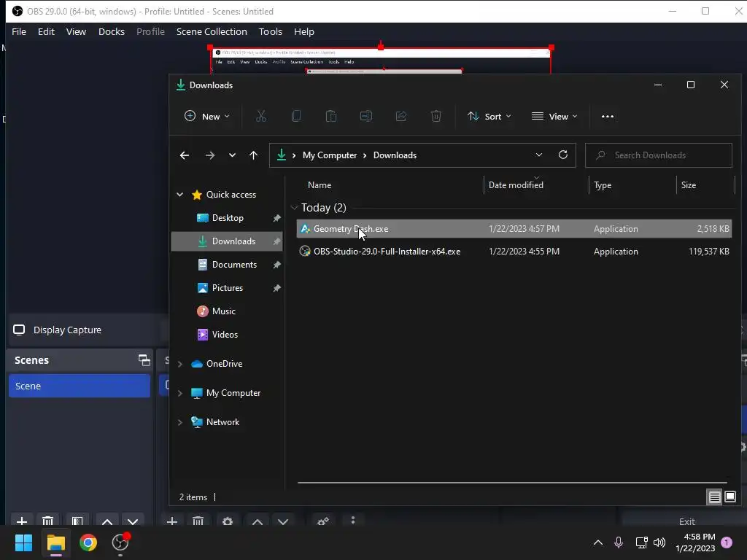Click the volume speaker icon in system tray
The height and width of the screenshot is (560, 747).
coord(659,542)
